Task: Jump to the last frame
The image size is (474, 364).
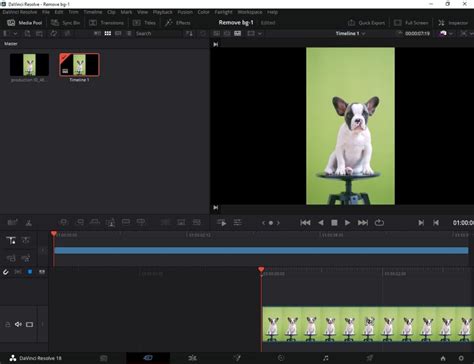Action: pyautogui.click(x=363, y=223)
